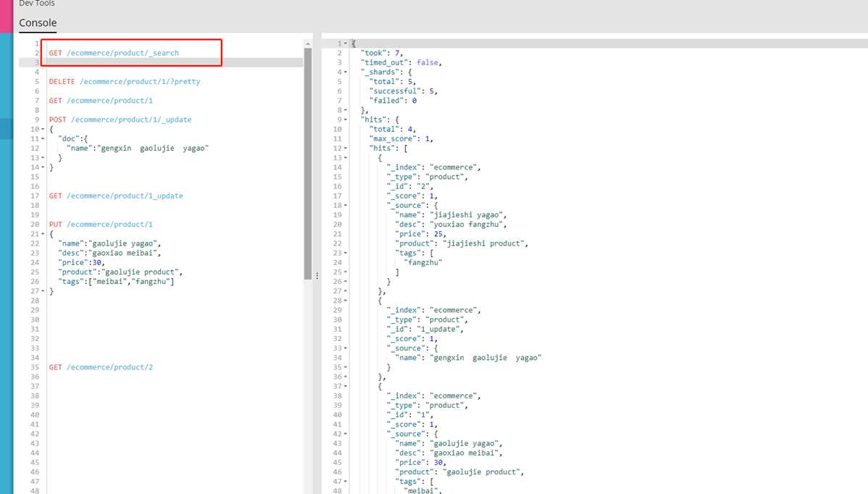Image resolution: width=868 pixels, height=494 pixels.
Task: Click the GET /ecommerce/product/_search request line
Action: point(114,53)
